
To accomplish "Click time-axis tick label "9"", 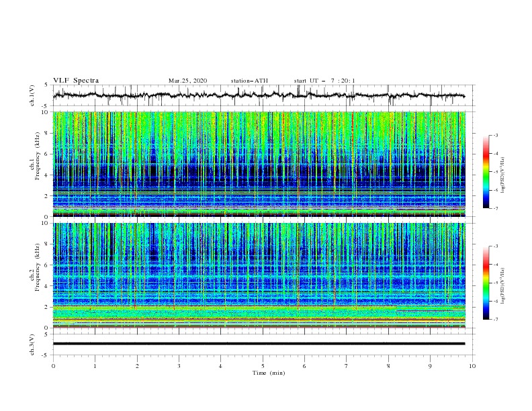I will (x=430, y=366).
